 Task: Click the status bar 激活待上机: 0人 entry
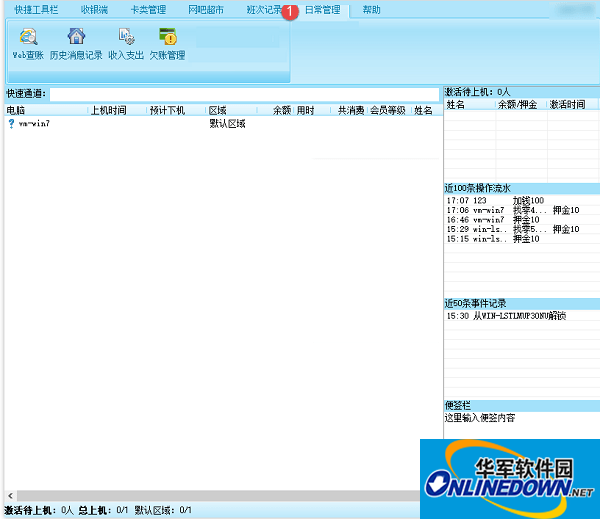point(39,510)
